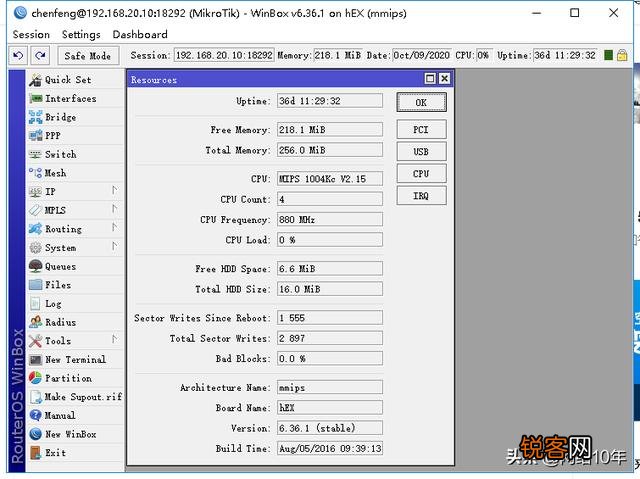Open the Session menu

click(31, 34)
